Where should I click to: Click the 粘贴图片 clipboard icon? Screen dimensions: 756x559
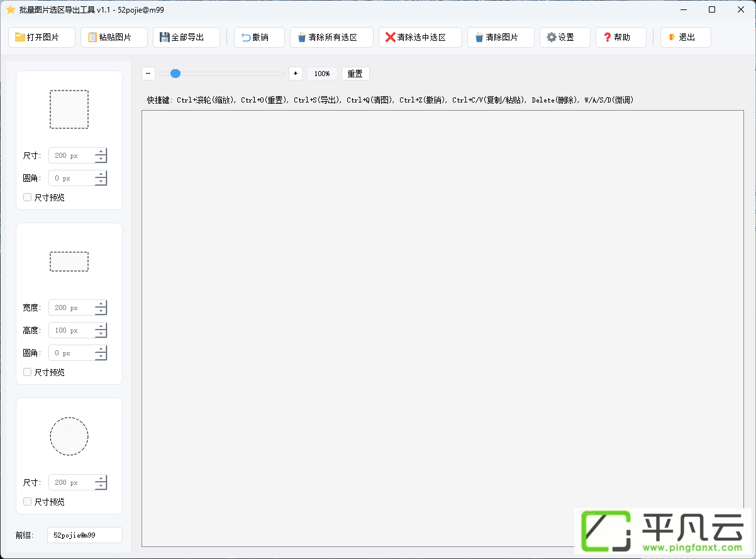coord(92,37)
